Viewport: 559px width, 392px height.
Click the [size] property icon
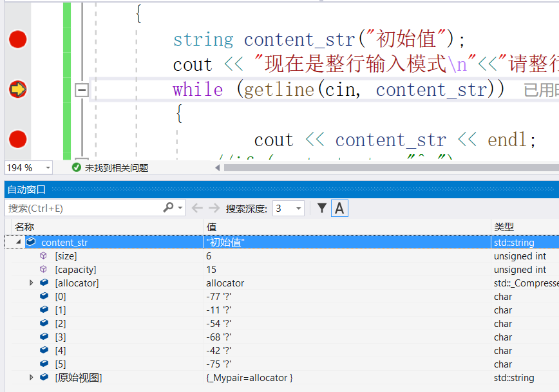coord(44,256)
